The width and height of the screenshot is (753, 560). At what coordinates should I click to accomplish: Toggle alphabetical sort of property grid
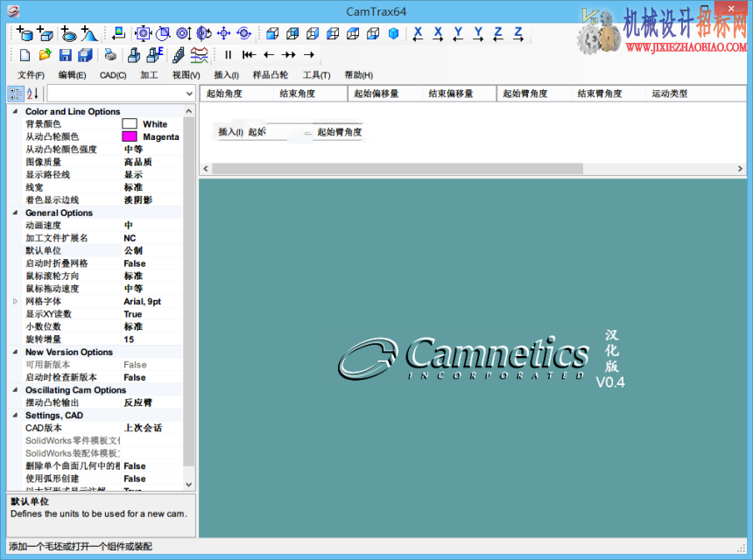click(32, 94)
